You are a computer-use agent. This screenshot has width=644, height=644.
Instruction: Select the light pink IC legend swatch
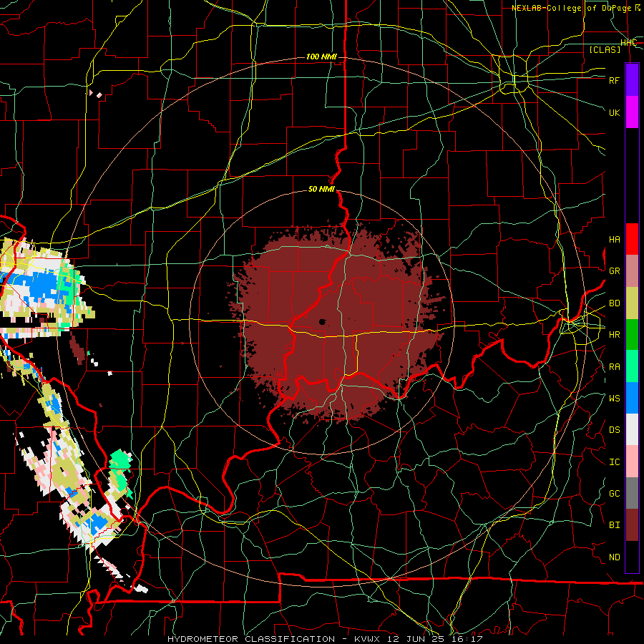click(x=632, y=462)
